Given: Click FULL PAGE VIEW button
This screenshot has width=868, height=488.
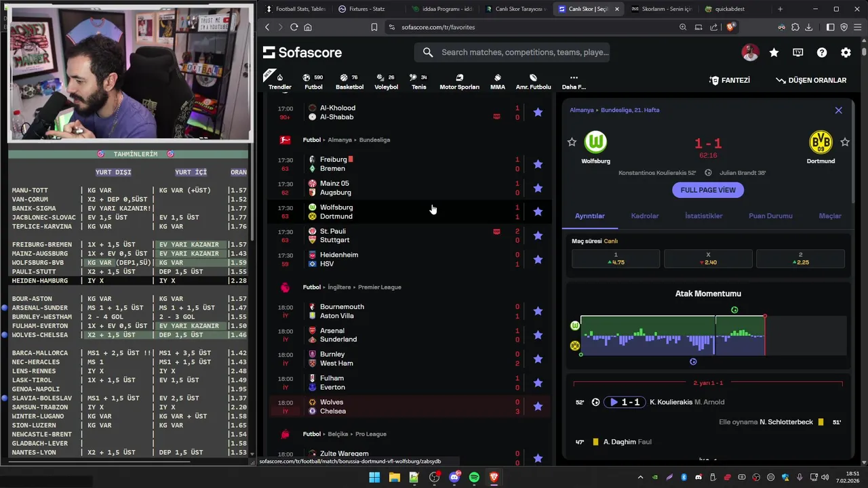Looking at the screenshot, I should [x=708, y=190].
